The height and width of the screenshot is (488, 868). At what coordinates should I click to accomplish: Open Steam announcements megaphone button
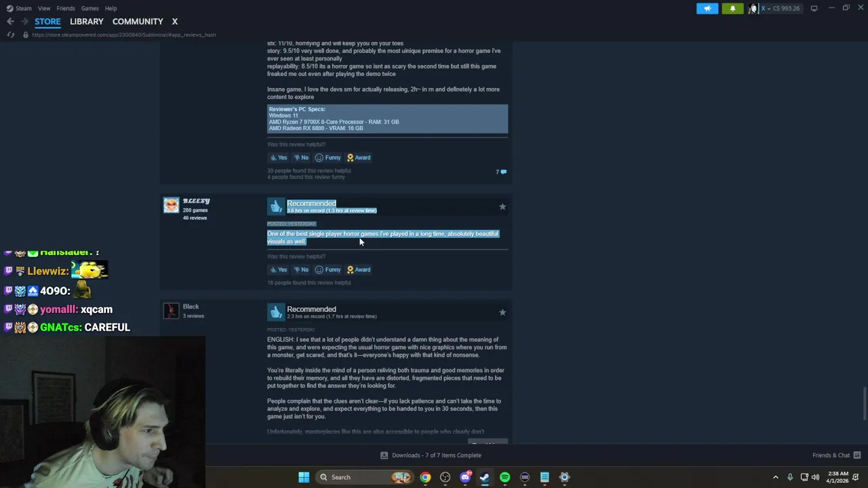click(x=707, y=8)
